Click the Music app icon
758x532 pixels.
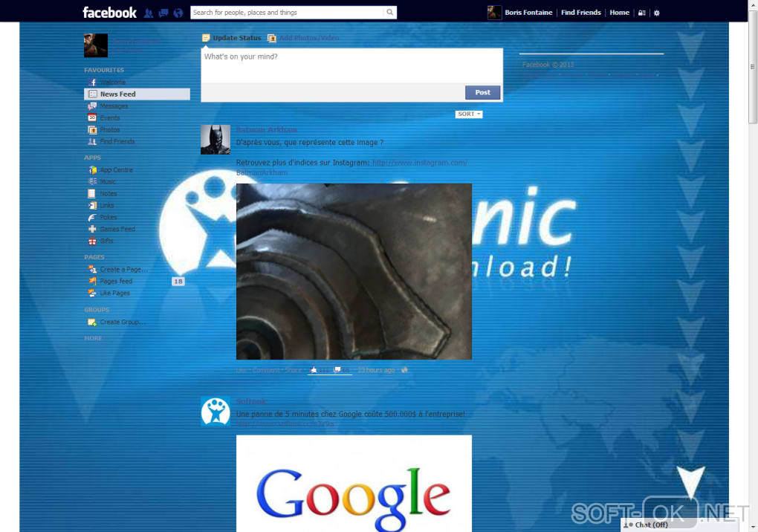pyautogui.click(x=92, y=182)
